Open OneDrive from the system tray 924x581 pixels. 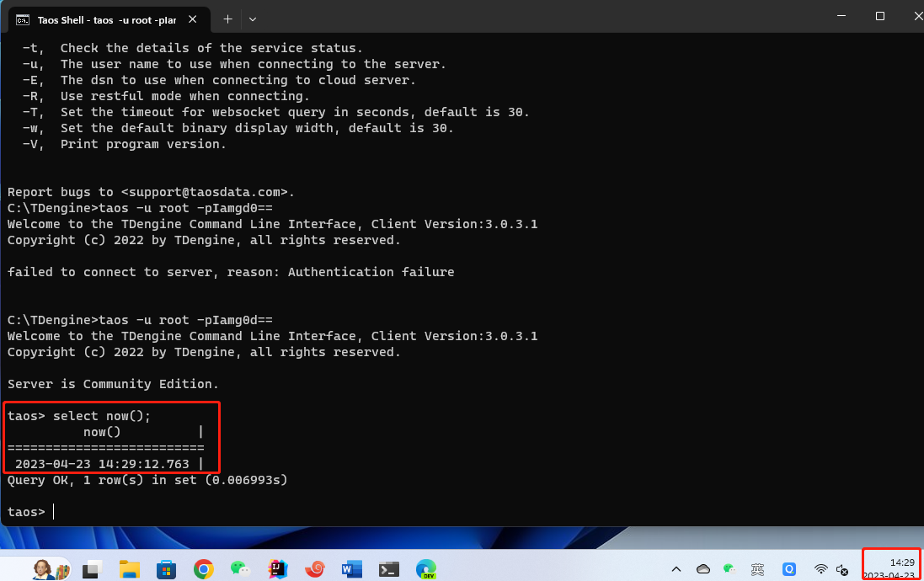702,569
